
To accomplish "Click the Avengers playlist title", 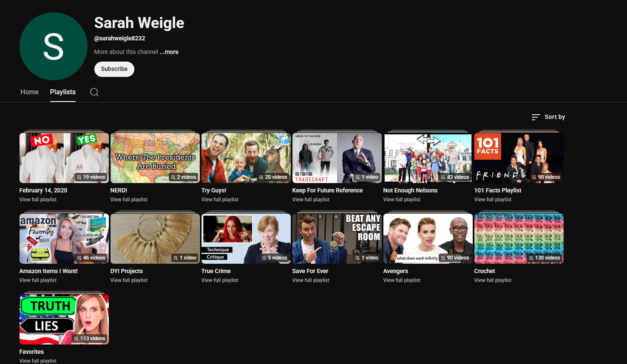I will coord(396,271).
